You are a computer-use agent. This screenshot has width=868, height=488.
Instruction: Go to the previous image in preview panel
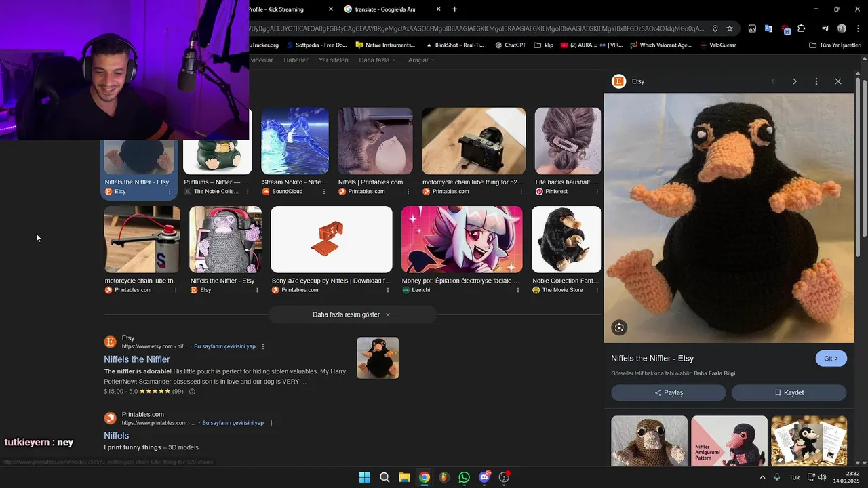773,81
